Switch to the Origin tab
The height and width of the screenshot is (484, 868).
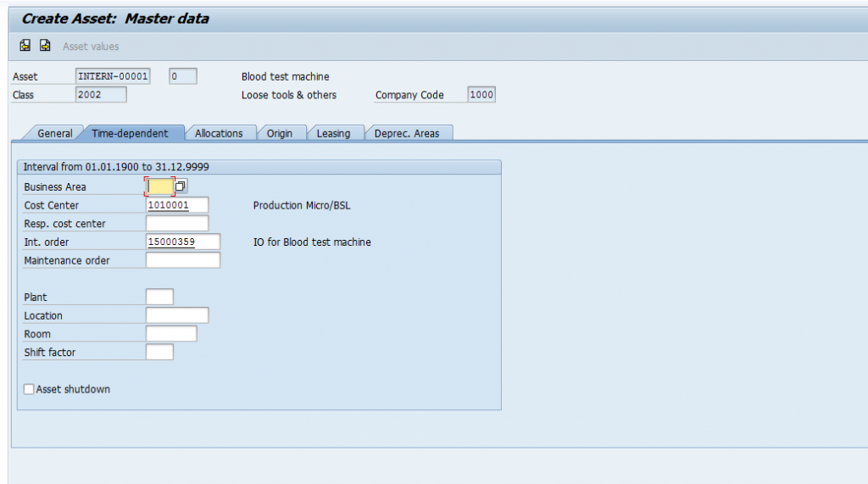coord(280,133)
